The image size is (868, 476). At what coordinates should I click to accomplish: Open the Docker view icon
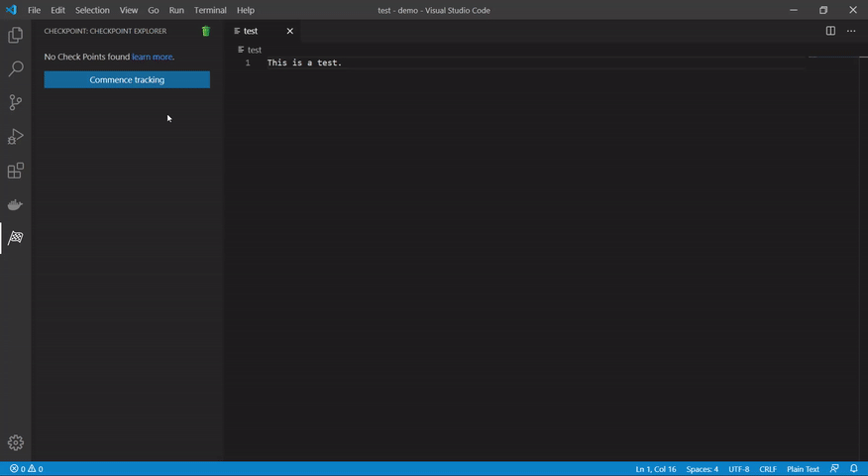coord(16,204)
